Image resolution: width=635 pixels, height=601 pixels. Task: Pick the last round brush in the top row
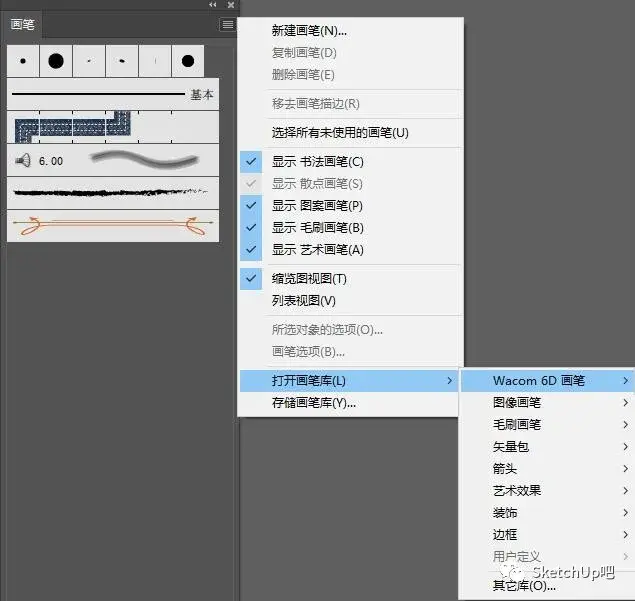[x=187, y=61]
